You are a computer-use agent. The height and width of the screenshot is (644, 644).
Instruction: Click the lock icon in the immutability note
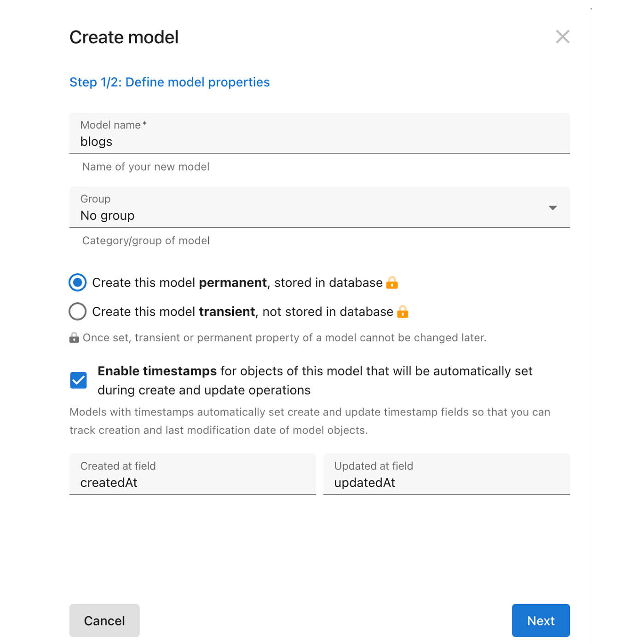pos(74,337)
